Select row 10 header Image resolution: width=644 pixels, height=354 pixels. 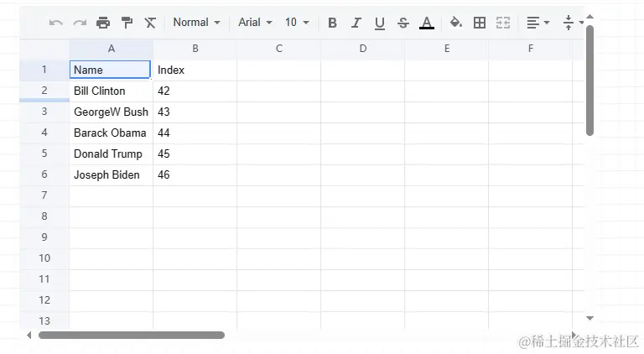44,258
